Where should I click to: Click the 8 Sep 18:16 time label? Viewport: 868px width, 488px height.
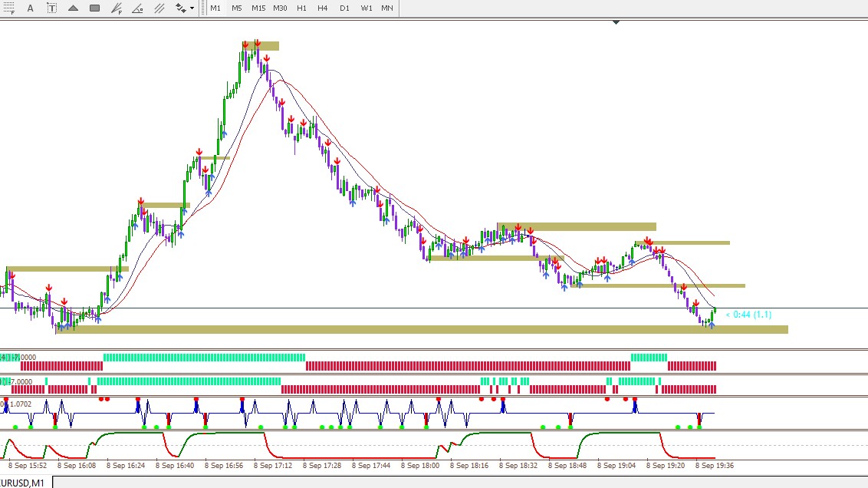(469, 465)
